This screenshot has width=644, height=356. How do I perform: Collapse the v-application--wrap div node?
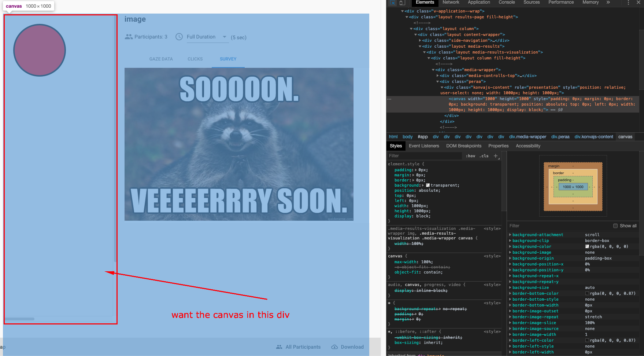pyautogui.click(x=402, y=11)
